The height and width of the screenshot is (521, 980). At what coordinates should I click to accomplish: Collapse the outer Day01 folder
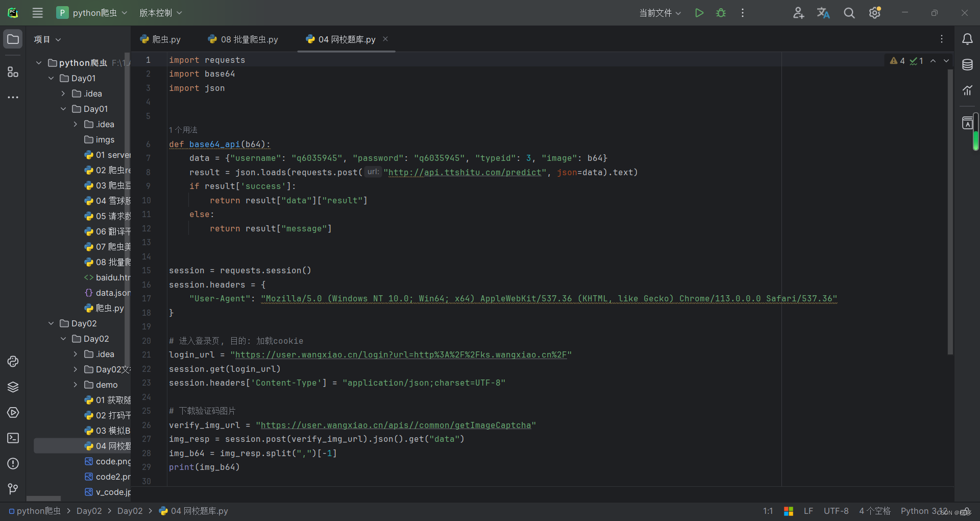pos(51,78)
